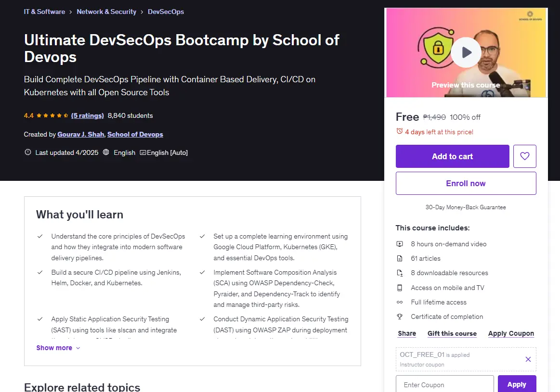
Task: Click 'Full lifetime access' text
Action: [439, 302]
